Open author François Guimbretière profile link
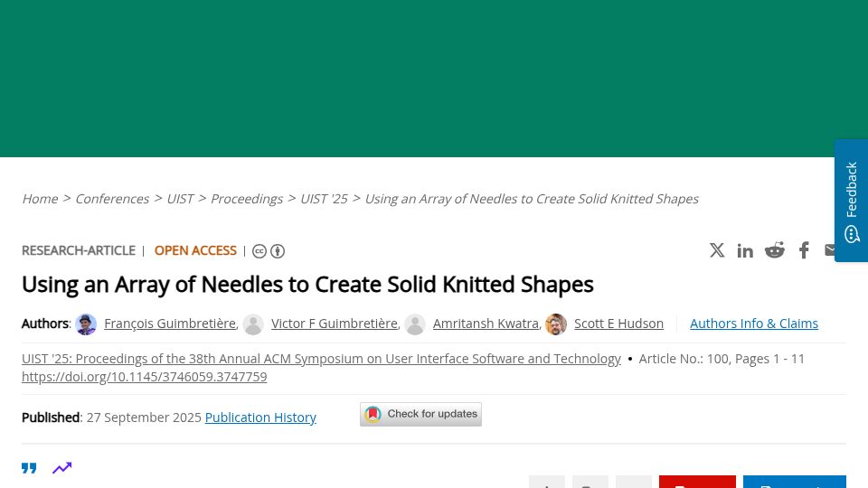The width and height of the screenshot is (868, 488). click(x=170, y=324)
